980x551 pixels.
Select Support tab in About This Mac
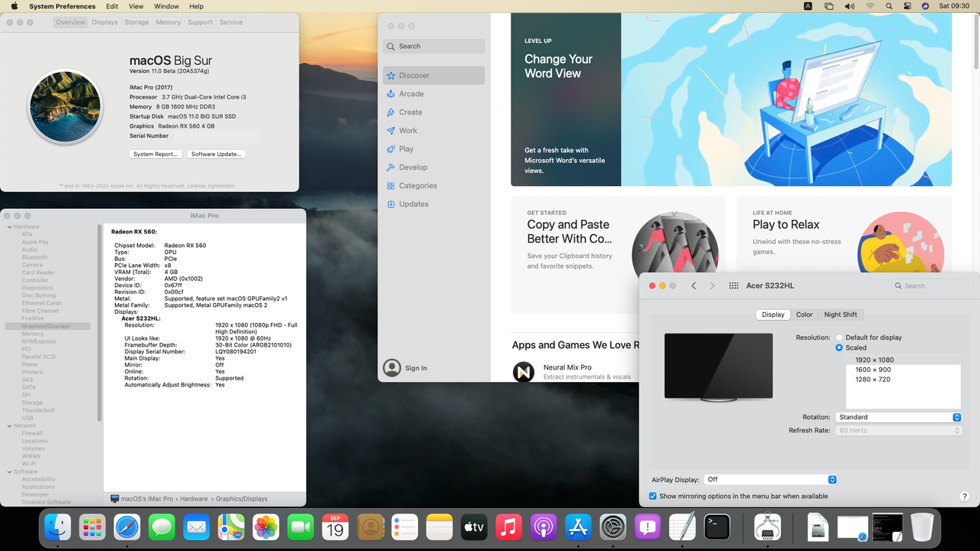coord(201,22)
